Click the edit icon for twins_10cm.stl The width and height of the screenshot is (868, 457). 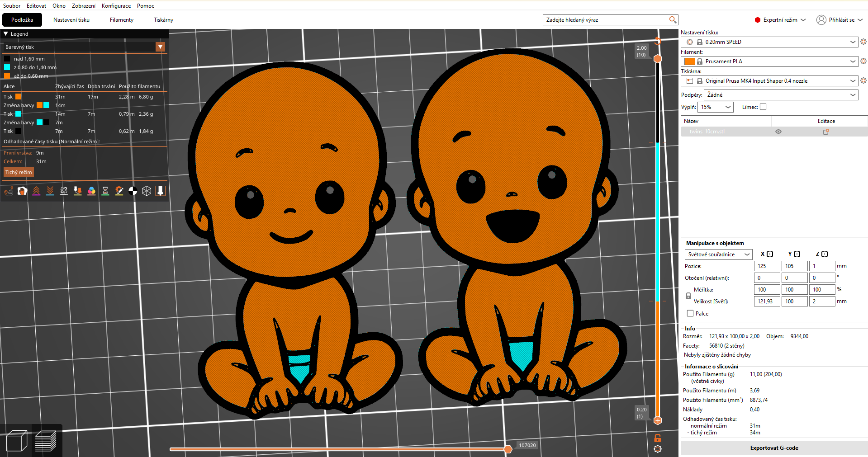(826, 132)
